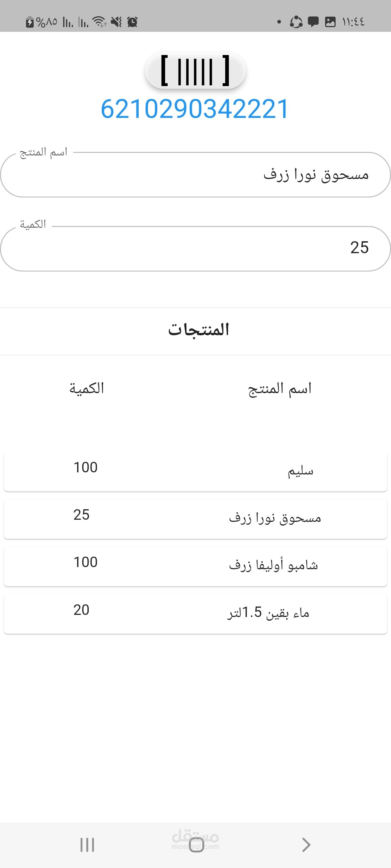Select the مسحوق نورا زرف product row
This screenshot has height=868, width=391.
[195, 519]
